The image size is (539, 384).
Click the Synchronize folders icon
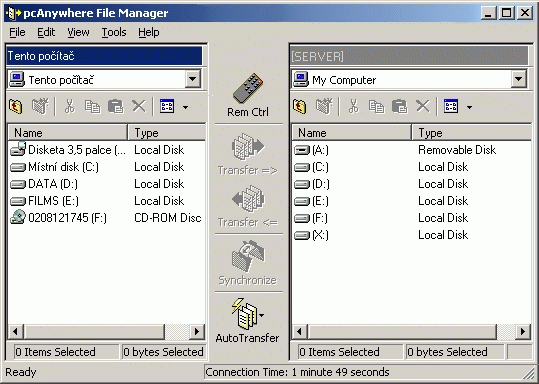pyautogui.click(x=248, y=256)
